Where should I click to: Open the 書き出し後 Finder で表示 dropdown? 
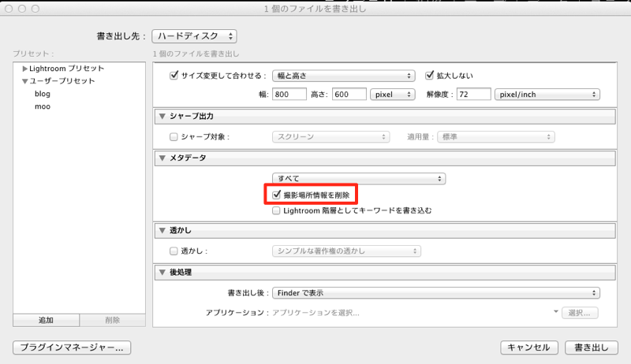point(436,293)
